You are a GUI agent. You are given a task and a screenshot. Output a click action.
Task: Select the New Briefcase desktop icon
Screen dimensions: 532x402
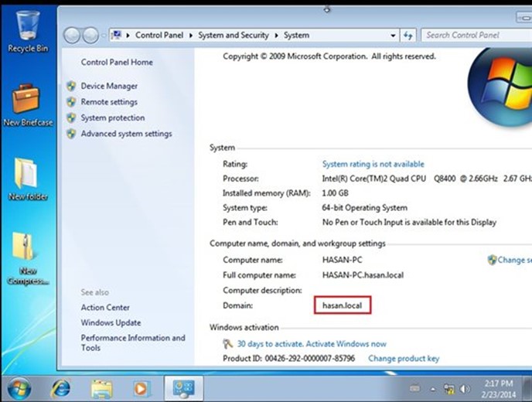[x=28, y=105]
